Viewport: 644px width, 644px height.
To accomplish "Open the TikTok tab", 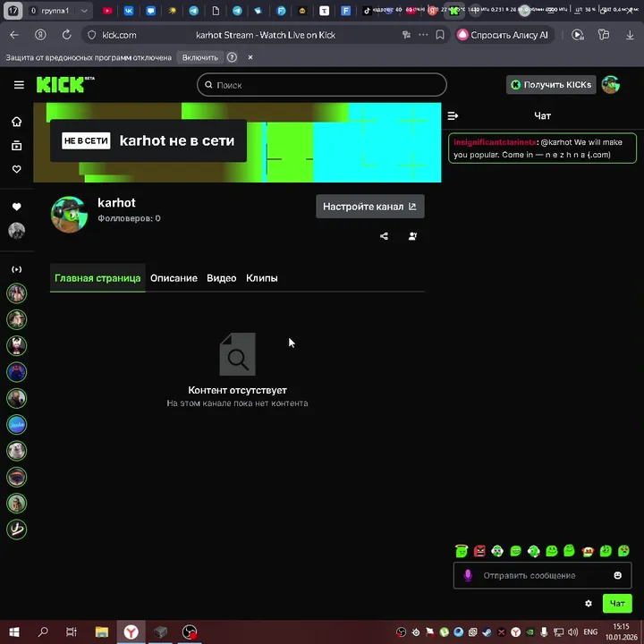I will (367, 11).
